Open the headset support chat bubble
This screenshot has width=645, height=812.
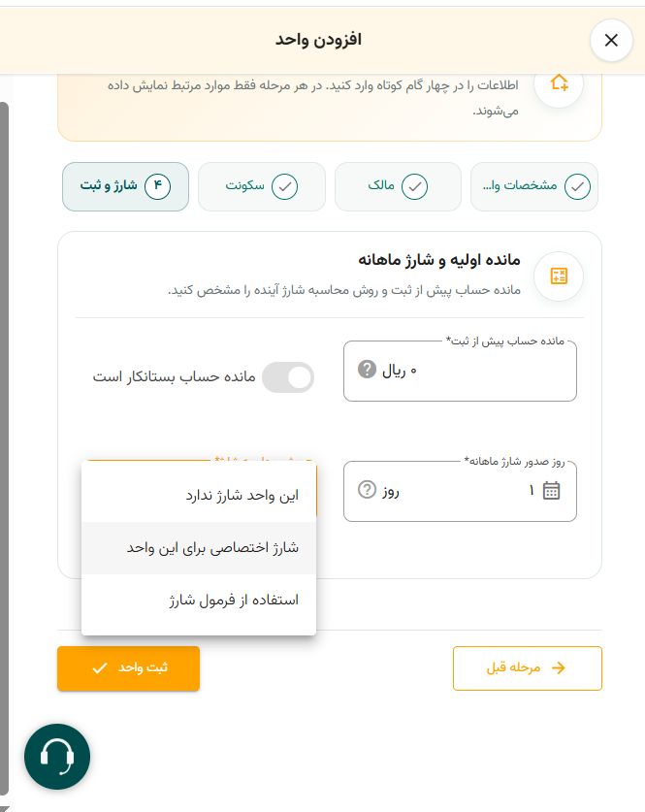pyautogui.click(x=57, y=757)
